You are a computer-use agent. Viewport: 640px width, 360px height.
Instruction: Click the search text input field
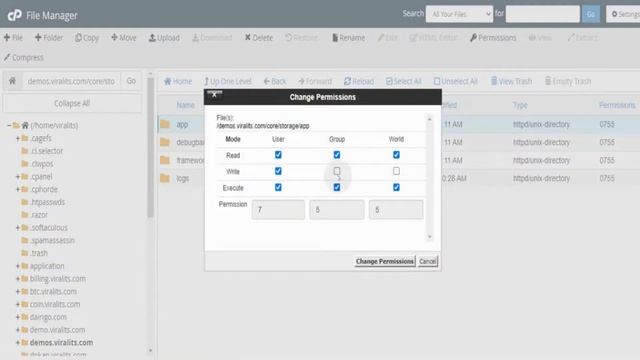coord(542,14)
